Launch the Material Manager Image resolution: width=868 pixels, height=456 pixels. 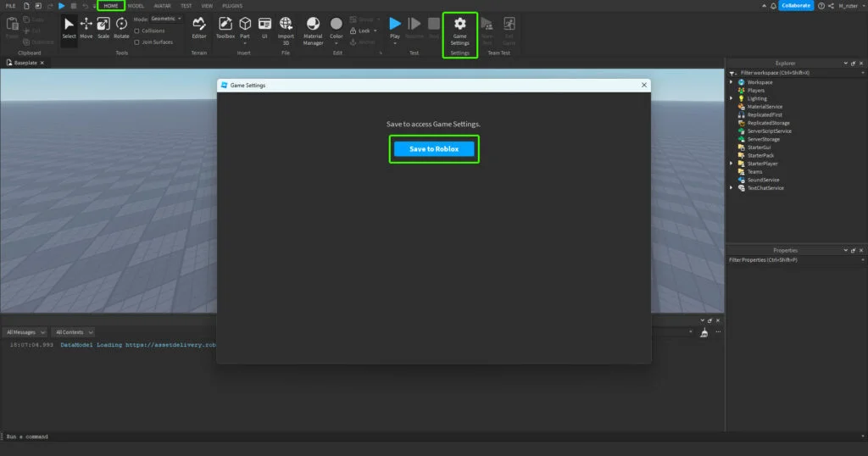click(x=313, y=29)
